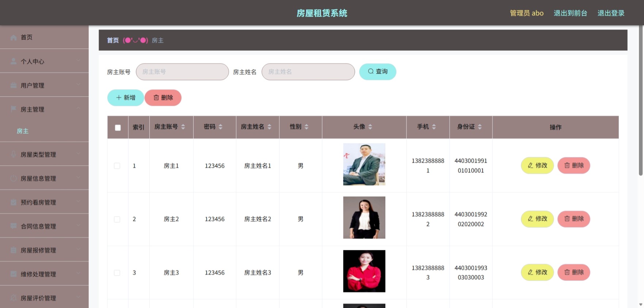Screen dimensions: 644x308
Task: Click the checklist icon beside 预约看房管理
Action: [14, 202]
